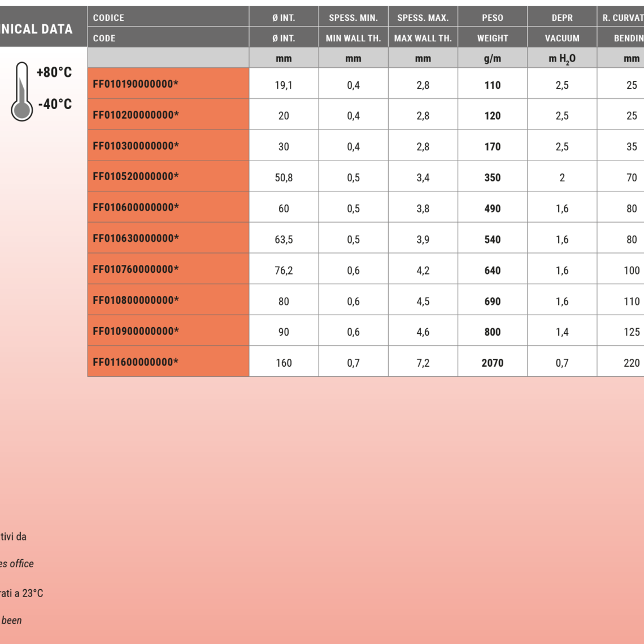Select product code FF010900000000*
644x644 pixels.
point(136,331)
